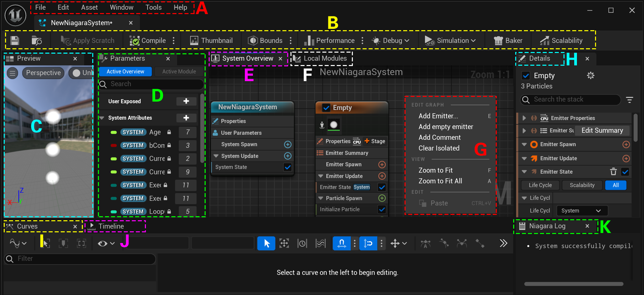
Task: Open the Details gear settings icon
Action: (591, 75)
